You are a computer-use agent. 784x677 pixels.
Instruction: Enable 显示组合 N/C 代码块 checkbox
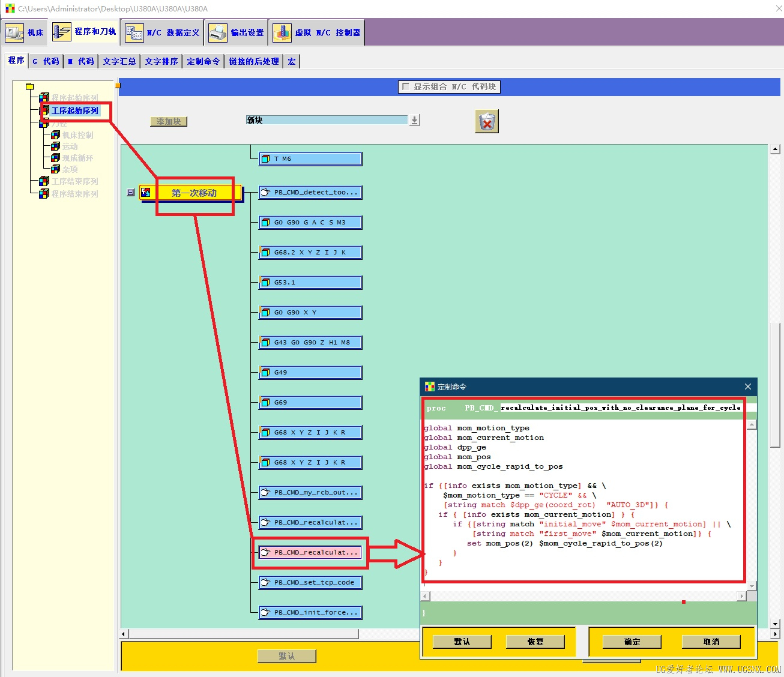point(406,86)
